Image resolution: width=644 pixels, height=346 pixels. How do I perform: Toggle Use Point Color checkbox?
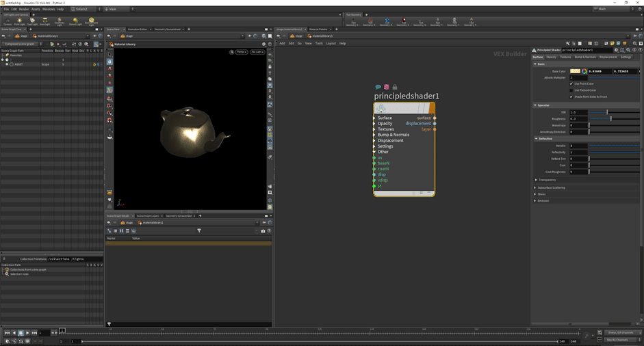coord(571,84)
